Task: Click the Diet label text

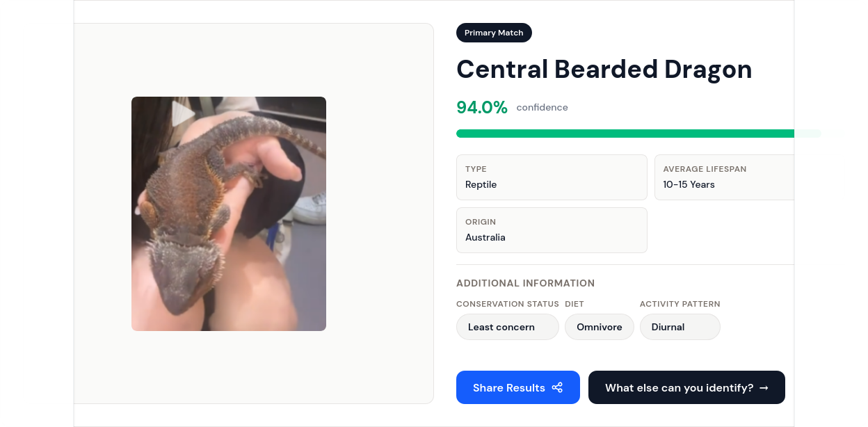Action: [574, 304]
